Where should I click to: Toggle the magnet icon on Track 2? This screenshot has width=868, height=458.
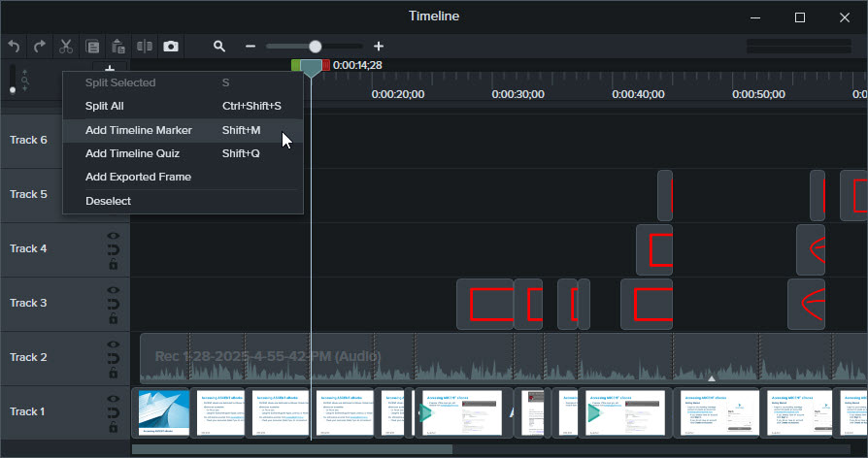[113, 358]
